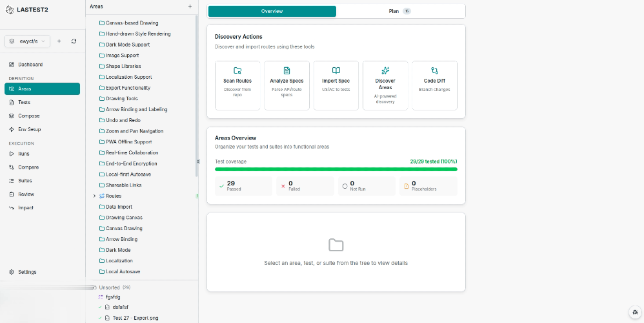
Task: Navigate to Runs in the sidebar
Action: 43,154
